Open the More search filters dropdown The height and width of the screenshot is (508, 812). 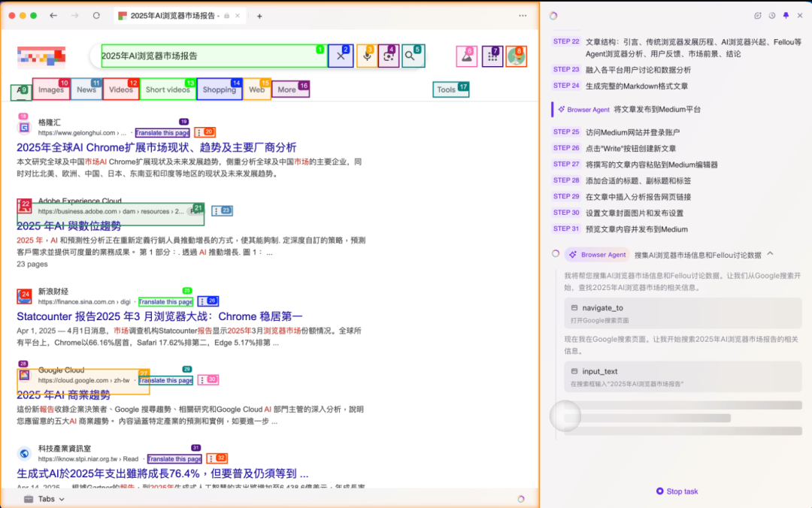[x=290, y=89]
